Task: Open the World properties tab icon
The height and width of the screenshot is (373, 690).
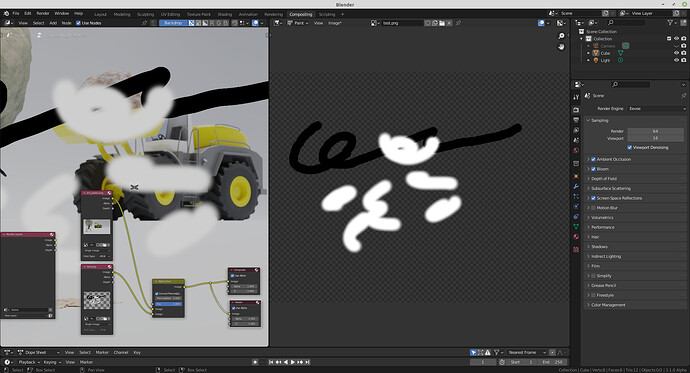Action: tap(576, 150)
